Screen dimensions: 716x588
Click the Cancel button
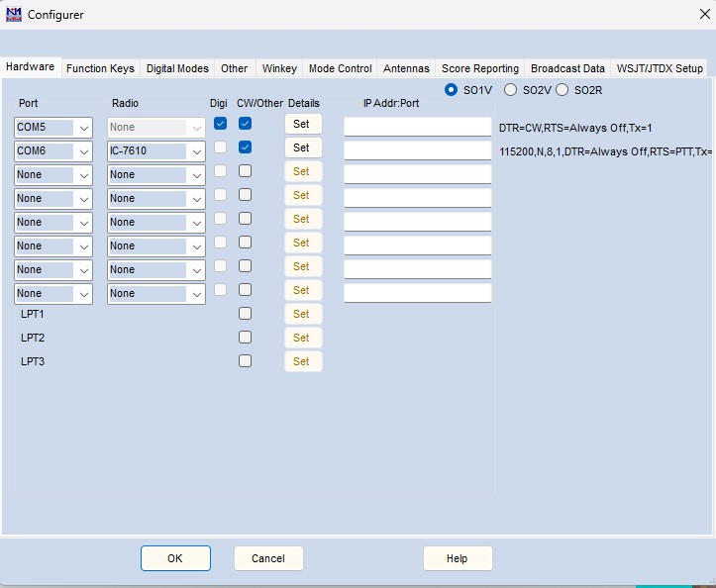coord(268,558)
